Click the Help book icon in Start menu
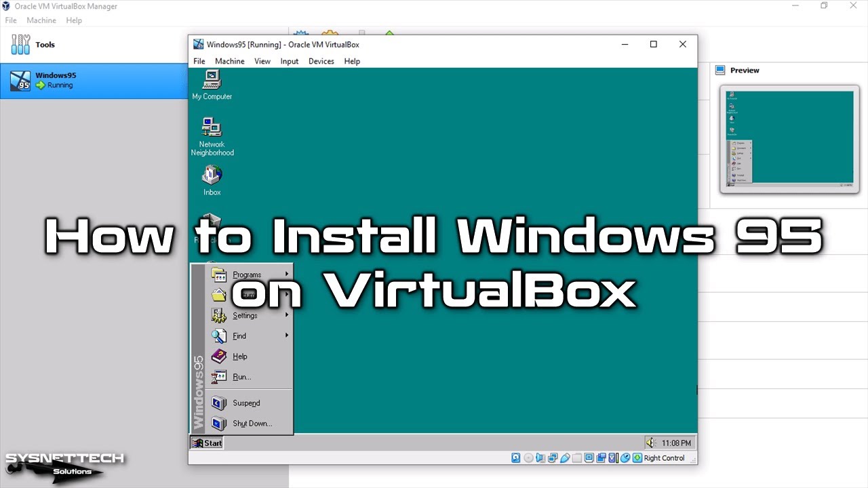 [x=218, y=356]
